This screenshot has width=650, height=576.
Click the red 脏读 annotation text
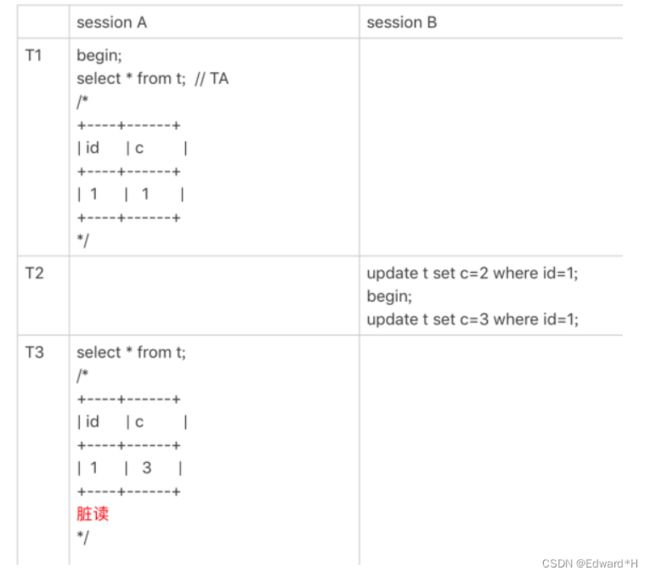coord(93,514)
